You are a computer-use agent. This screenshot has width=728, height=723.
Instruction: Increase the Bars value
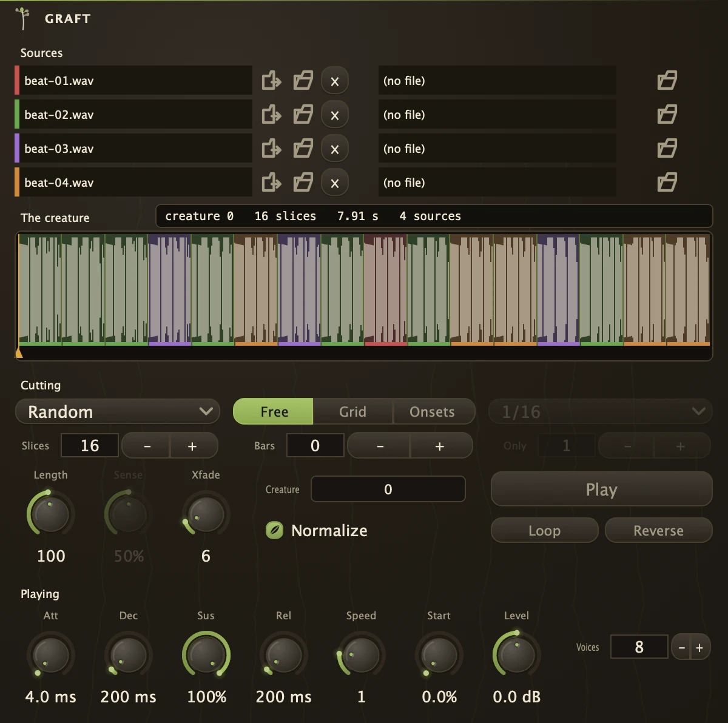(x=440, y=446)
